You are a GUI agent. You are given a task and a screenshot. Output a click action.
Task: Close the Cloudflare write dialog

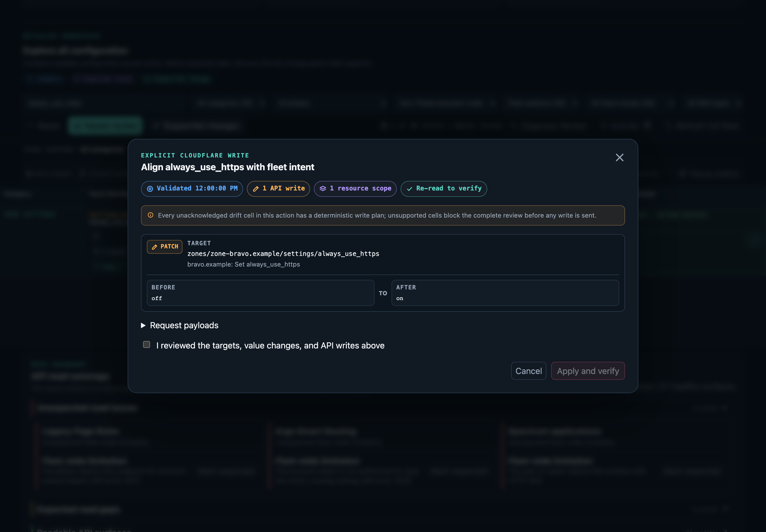click(619, 157)
